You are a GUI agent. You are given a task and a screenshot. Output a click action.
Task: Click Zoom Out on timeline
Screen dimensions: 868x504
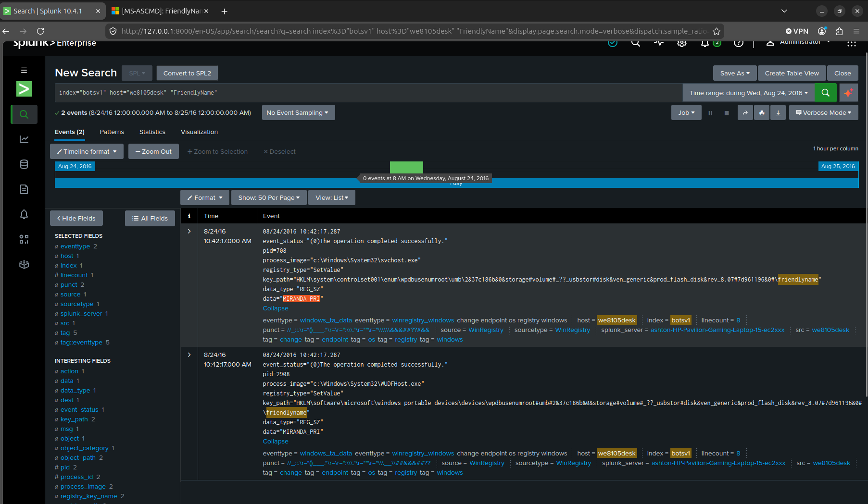coord(153,151)
